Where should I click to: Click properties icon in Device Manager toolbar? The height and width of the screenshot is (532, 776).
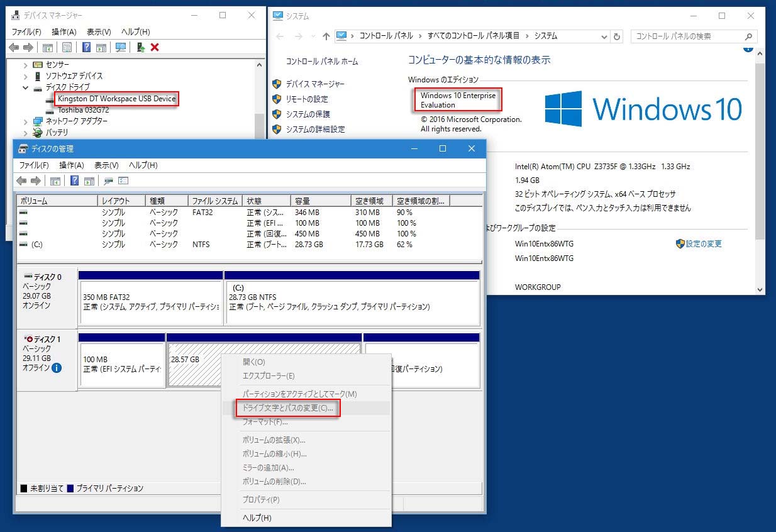coord(67,47)
